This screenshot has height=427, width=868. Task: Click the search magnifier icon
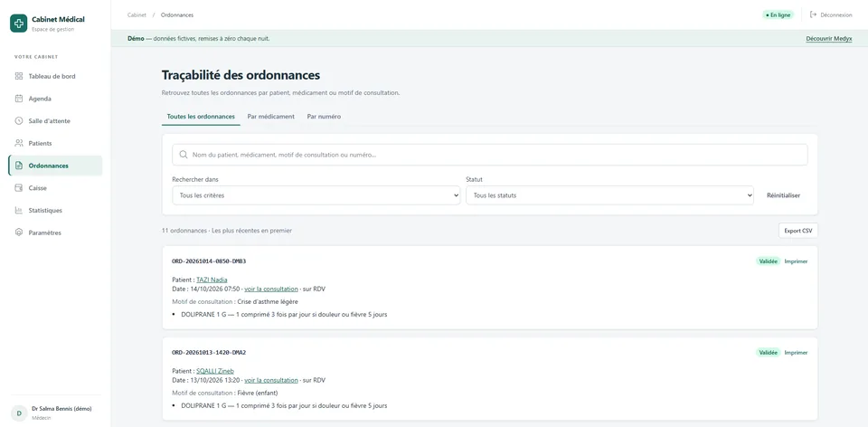(184, 155)
